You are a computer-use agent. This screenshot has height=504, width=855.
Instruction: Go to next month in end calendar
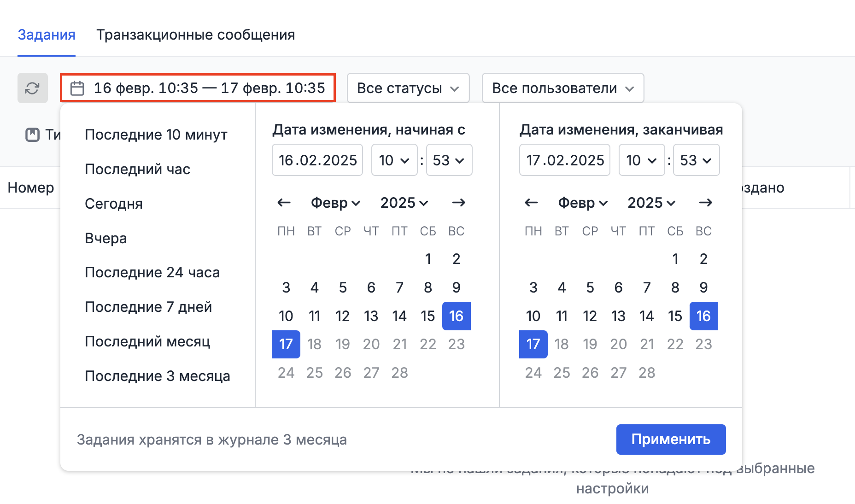pyautogui.click(x=705, y=203)
